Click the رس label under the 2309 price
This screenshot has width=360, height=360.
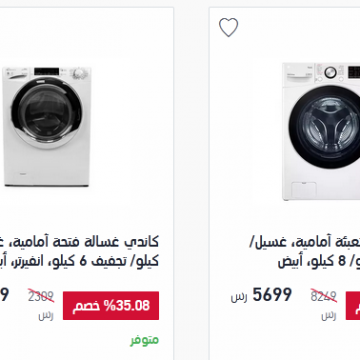coord(46,315)
